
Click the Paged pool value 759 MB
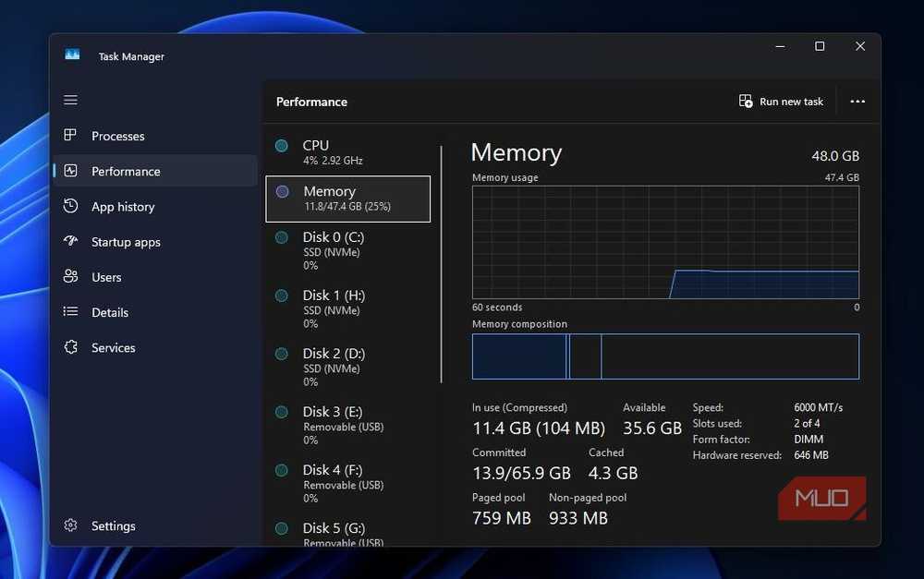(x=502, y=518)
